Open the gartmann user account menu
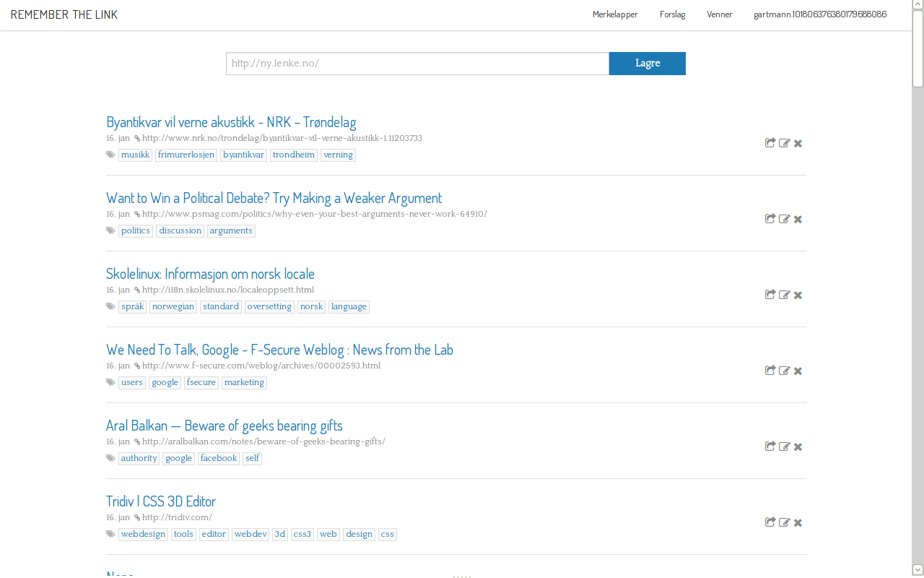The height and width of the screenshot is (578, 924). (x=820, y=14)
